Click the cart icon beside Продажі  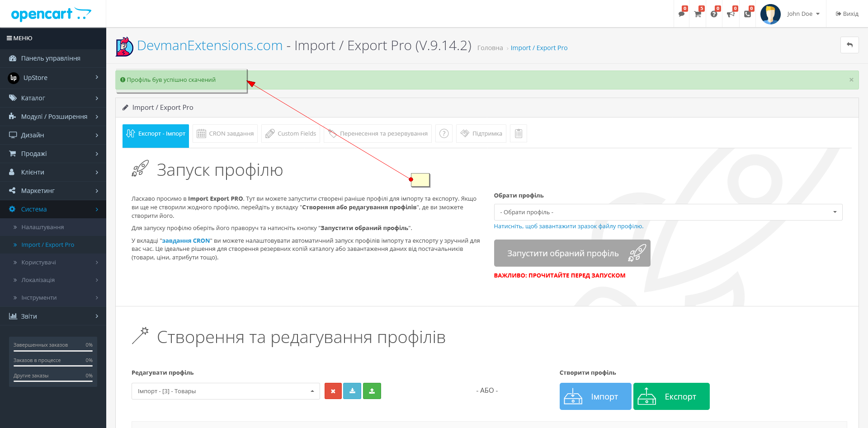tap(13, 154)
